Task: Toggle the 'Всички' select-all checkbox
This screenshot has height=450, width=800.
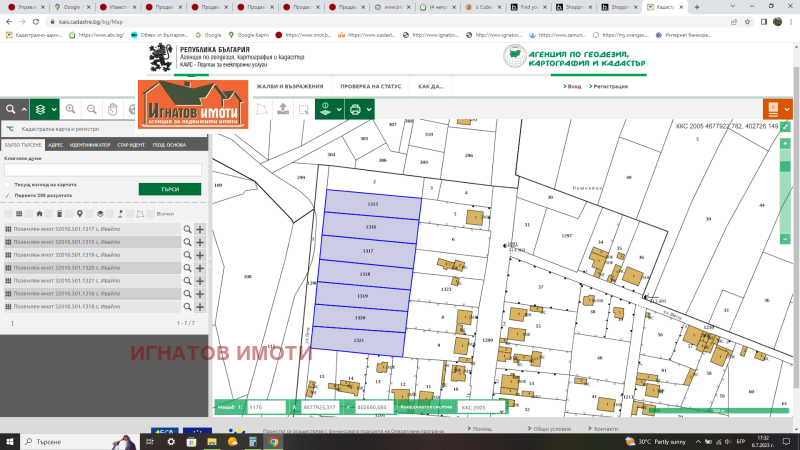Action: coord(150,214)
